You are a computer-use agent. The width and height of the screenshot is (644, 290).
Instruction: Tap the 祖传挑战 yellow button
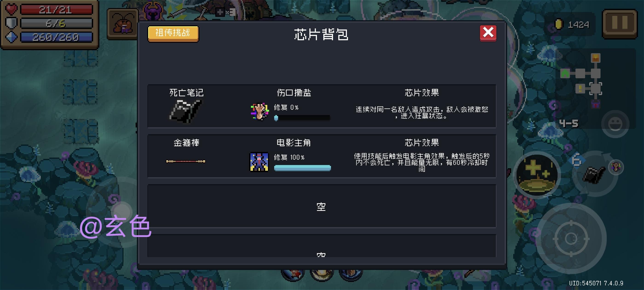[x=173, y=34]
